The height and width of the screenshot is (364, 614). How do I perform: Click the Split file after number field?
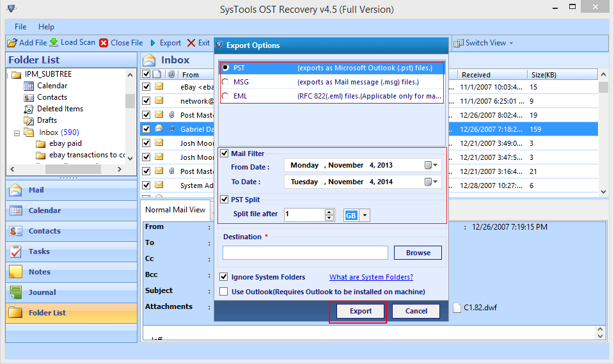click(304, 214)
